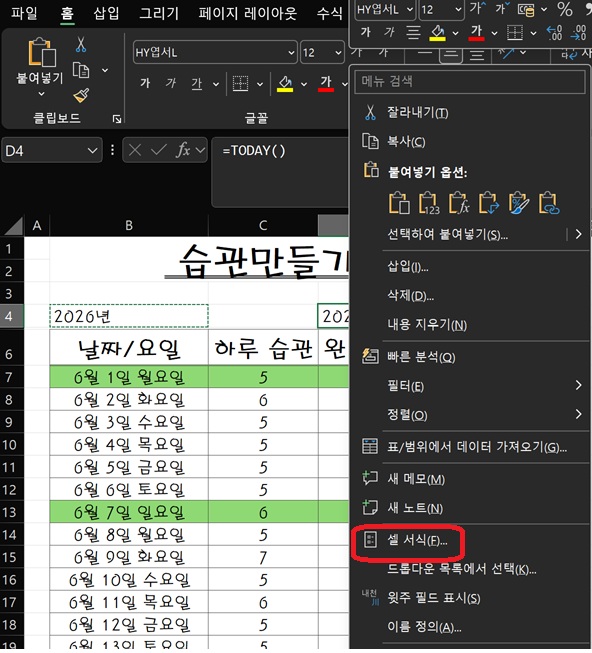Click the mini toolbar borders icon
Viewport: 592px width, 653px height.
pyautogui.click(x=515, y=32)
